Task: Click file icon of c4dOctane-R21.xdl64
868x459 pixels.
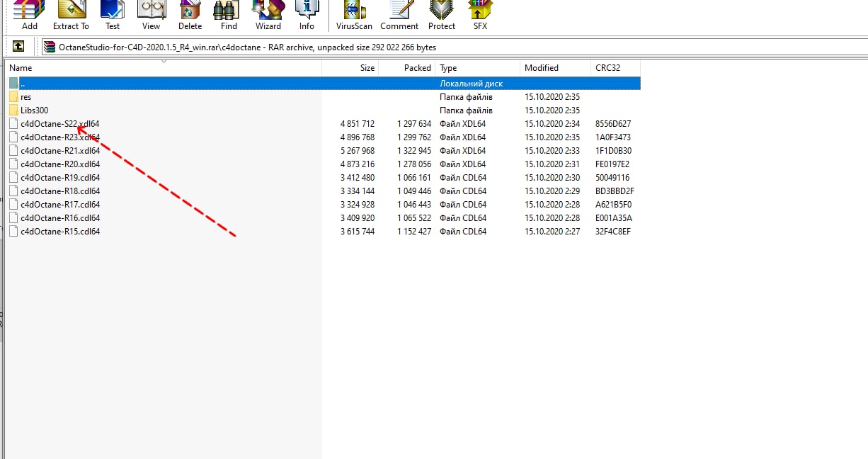Action: [14, 151]
